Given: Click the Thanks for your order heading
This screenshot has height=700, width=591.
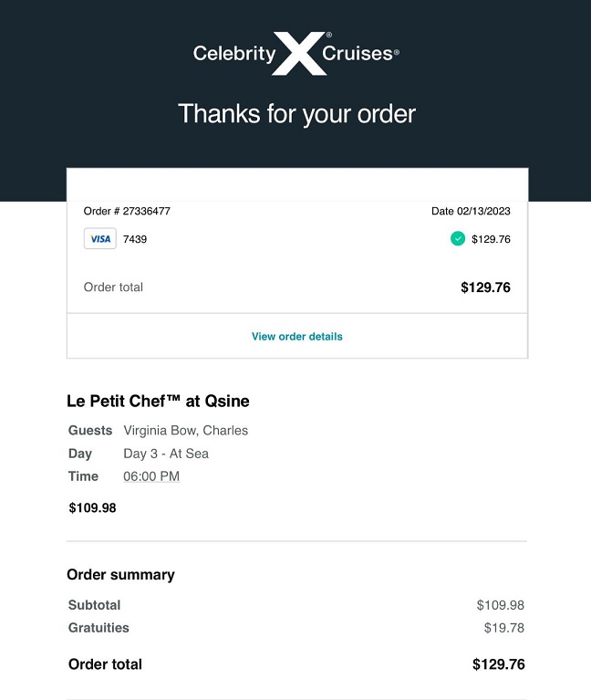Looking at the screenshot, I should click(x=296, y=114).
